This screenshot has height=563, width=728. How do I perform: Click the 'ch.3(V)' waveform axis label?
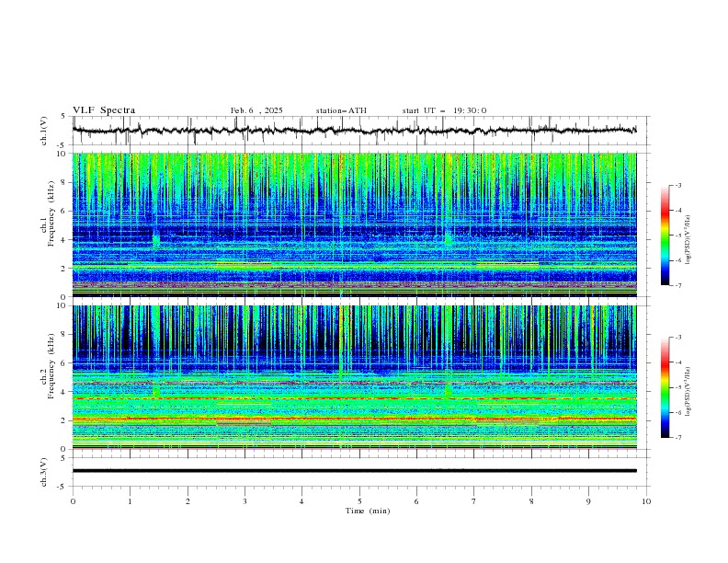pyautogui.click(x=44, y=472)
